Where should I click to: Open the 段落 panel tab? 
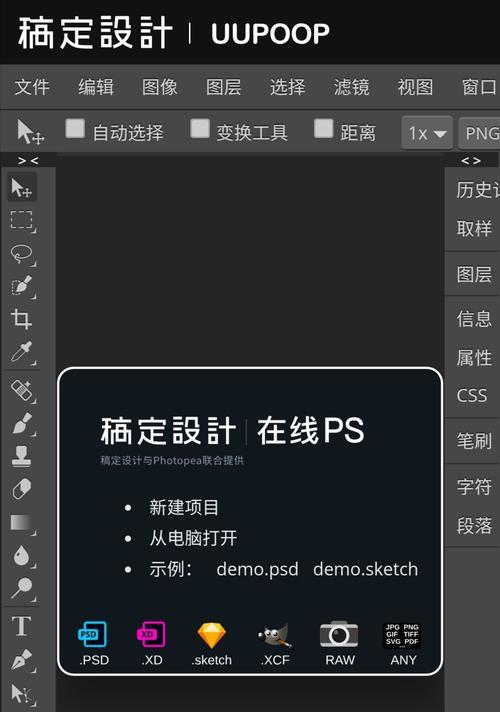[474, 525]
